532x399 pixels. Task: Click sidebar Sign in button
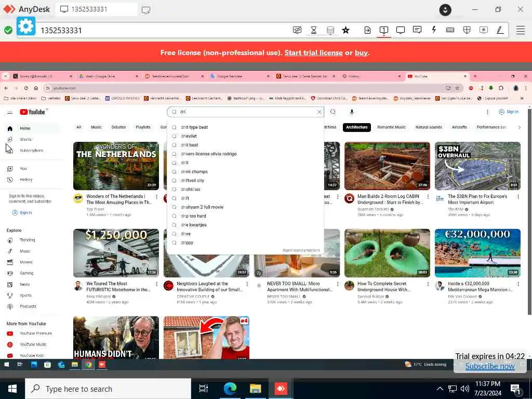pos(22,212)
